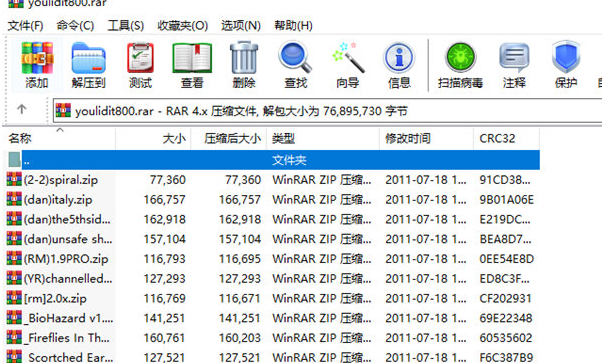
Task: Click CRC32 value 60535602
Action: 506,338
